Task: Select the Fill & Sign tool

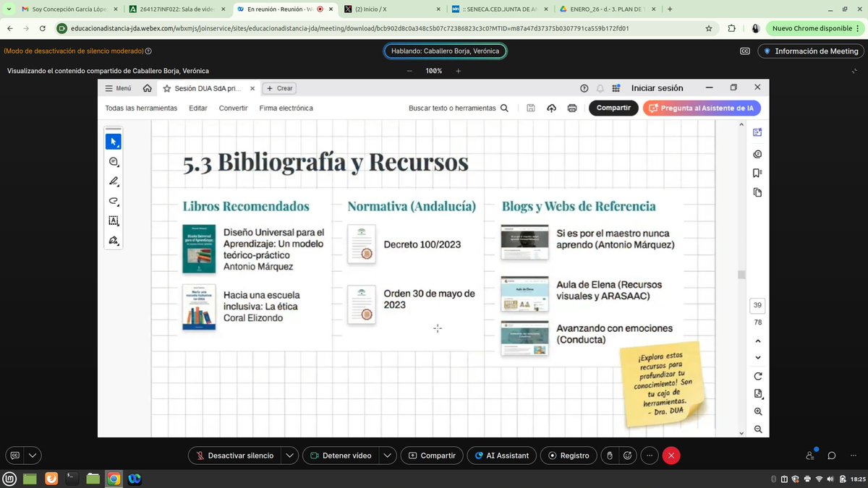Action: [x=114, y=241]
